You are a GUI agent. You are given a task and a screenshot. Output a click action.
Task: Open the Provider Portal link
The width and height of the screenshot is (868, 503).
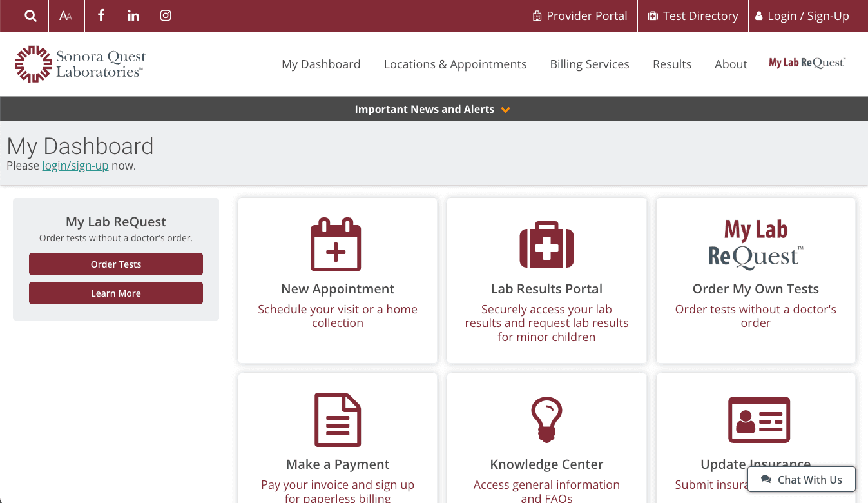[580, 15]
